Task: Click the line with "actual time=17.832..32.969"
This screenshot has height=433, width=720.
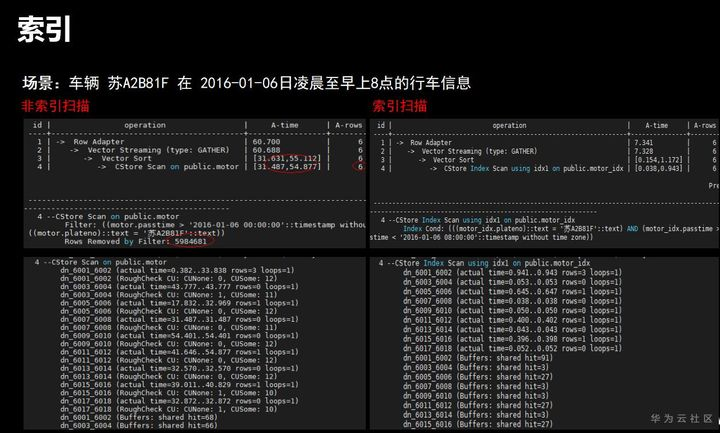Action: [179, 303]
